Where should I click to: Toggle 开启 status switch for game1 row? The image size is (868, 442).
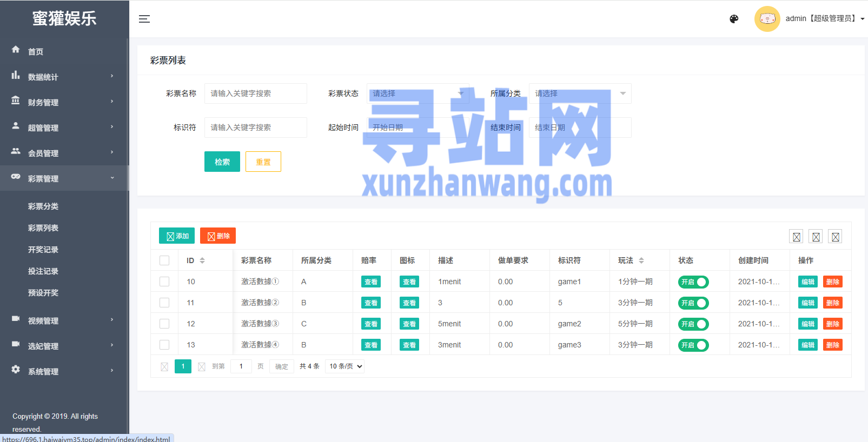pyautogui.click(x=693, y=282)
